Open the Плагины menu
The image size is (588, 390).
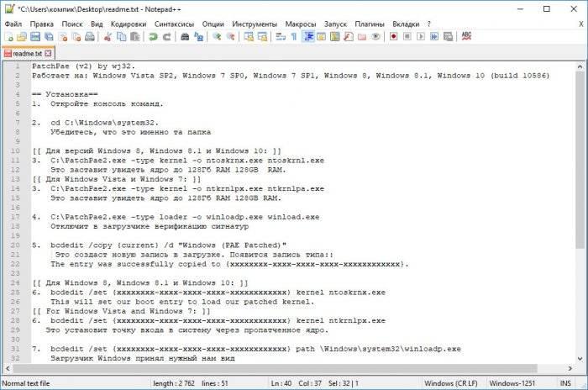[x=370, y=24]
